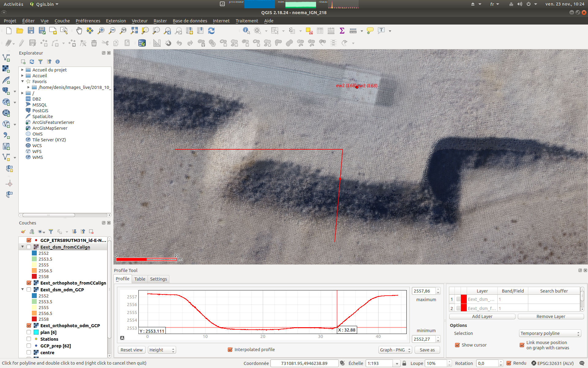Screen dimensions: 588x368
Task: Click the Refresh map canvas icon
Action: coord(211,31)
